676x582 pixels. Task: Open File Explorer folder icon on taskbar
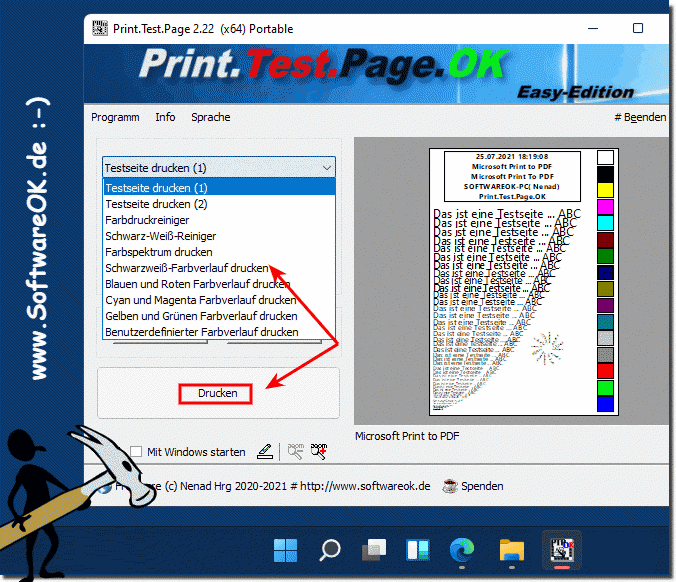(x=512, y=551)
